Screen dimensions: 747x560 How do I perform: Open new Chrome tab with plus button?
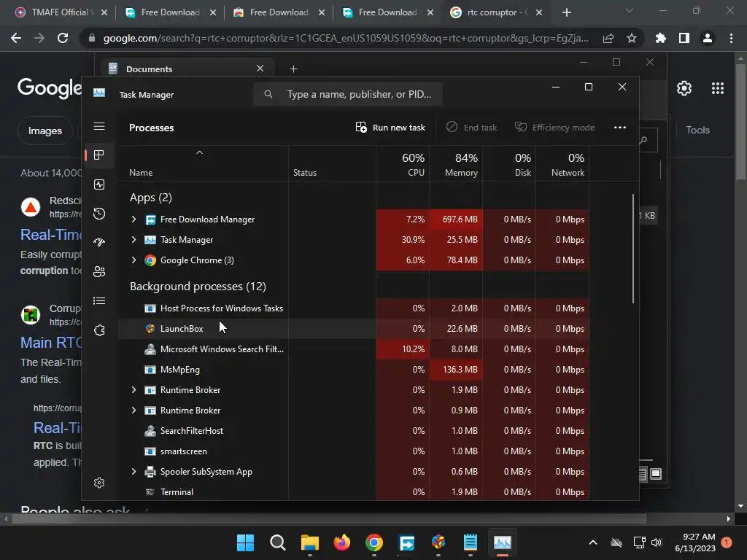coord(566,12)
